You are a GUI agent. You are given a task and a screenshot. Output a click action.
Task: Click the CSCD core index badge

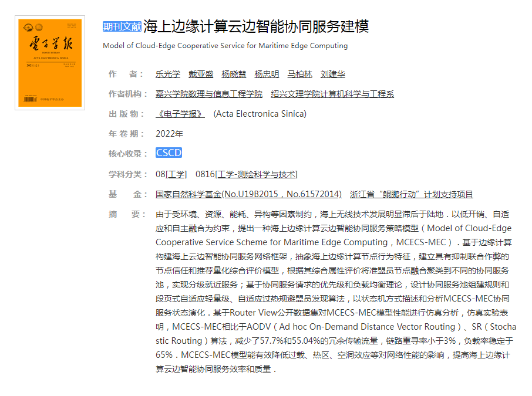click(169, 153)
